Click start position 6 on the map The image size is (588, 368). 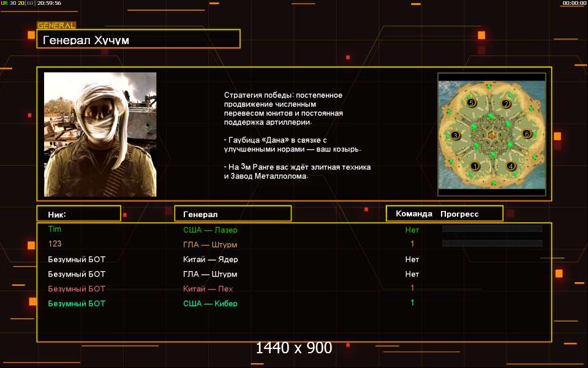(527, 134)
